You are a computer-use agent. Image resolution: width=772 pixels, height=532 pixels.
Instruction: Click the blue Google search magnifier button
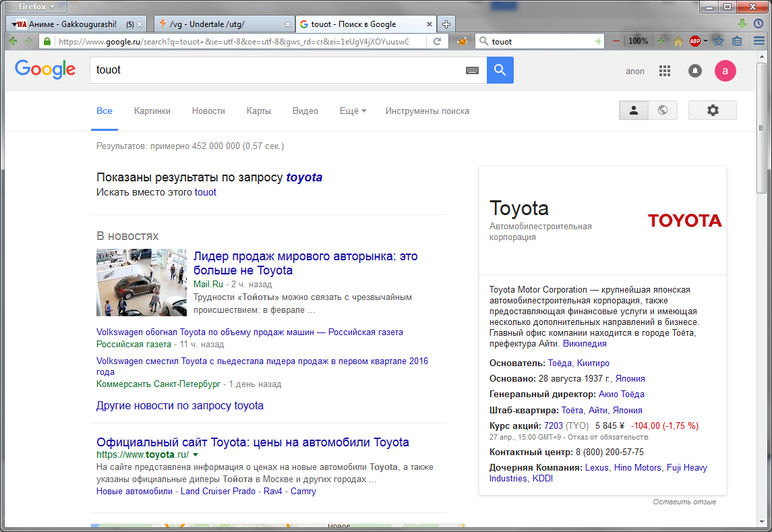pos(500,70)
